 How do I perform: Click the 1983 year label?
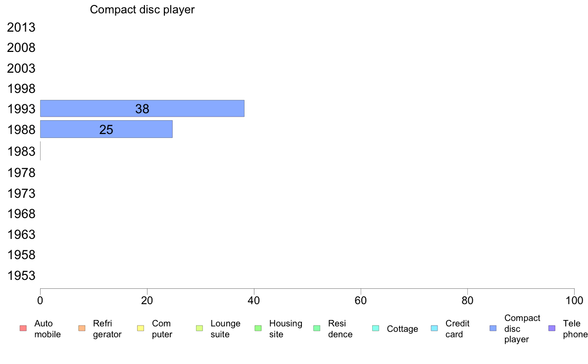click(x=21, y=151)
